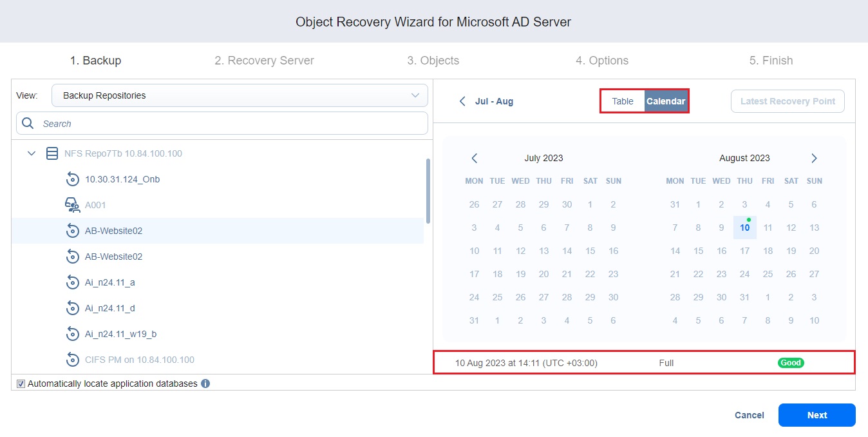Click the Ai_n24.11_d recovery point icon
Viewport: 868px width, 437px height.
tap(73, 308)
